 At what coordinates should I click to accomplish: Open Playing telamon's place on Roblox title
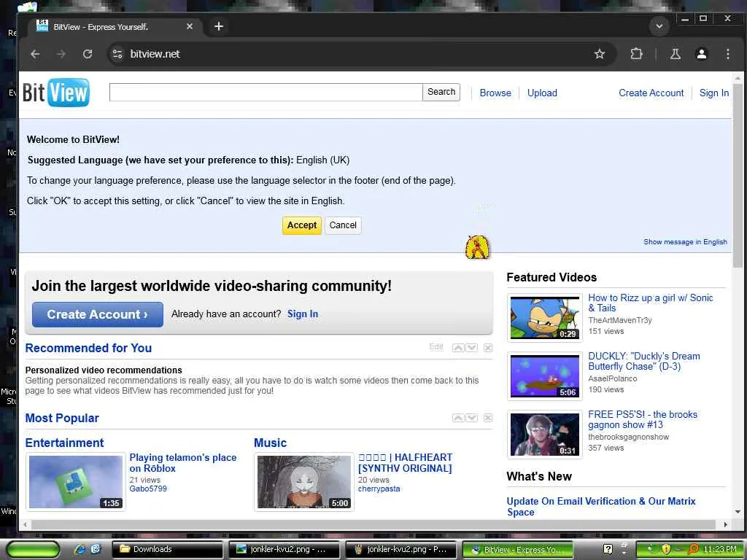point(183,463)
